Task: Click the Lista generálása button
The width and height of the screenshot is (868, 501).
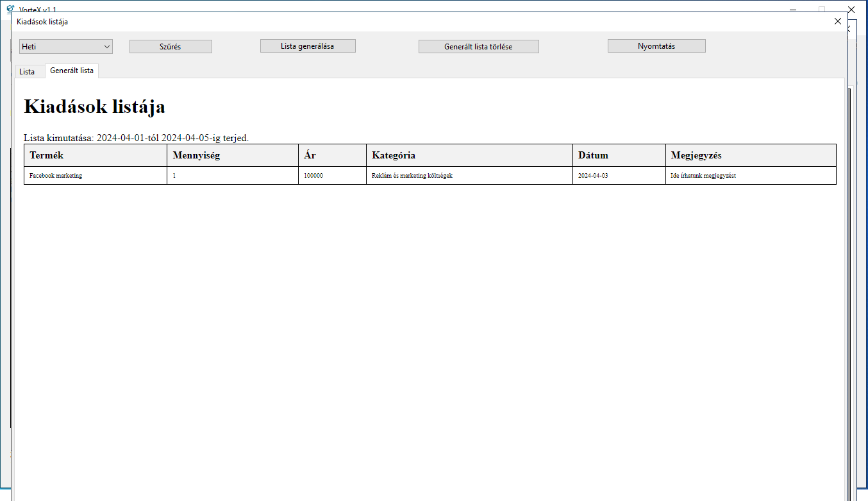Action: 308,46
